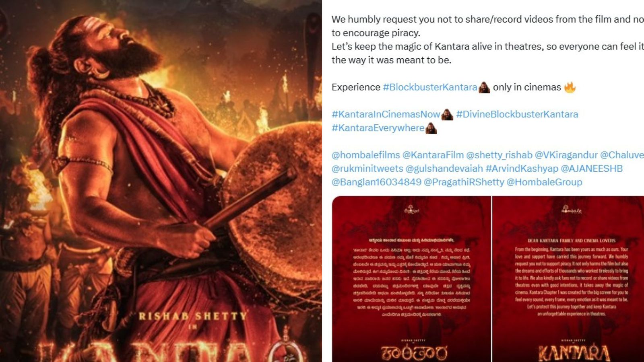
Task: Open the @gulshandevaiah mention
Action: pyautogui.click(x=444, y=169)
